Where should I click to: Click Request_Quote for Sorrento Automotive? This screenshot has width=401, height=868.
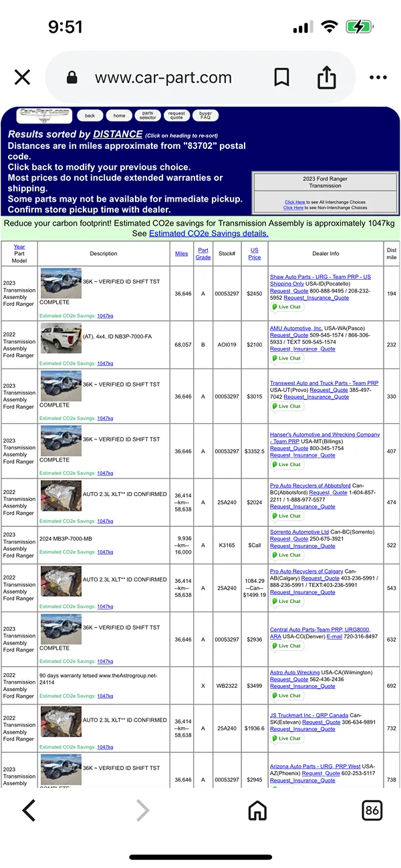click(289, 539)
